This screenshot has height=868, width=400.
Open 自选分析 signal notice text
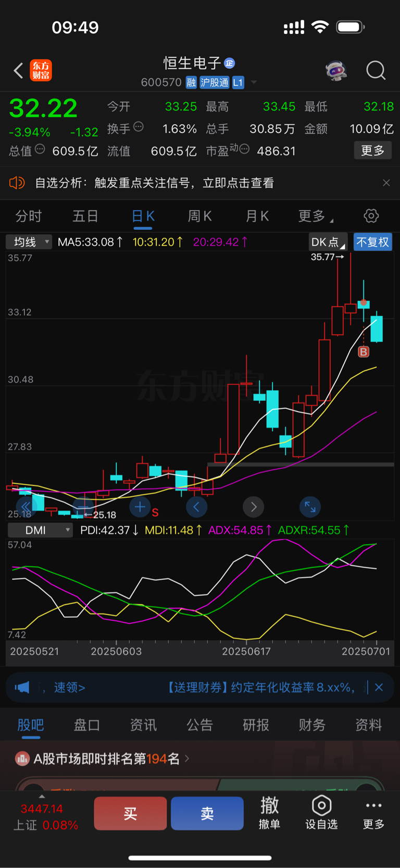(154, 183)
